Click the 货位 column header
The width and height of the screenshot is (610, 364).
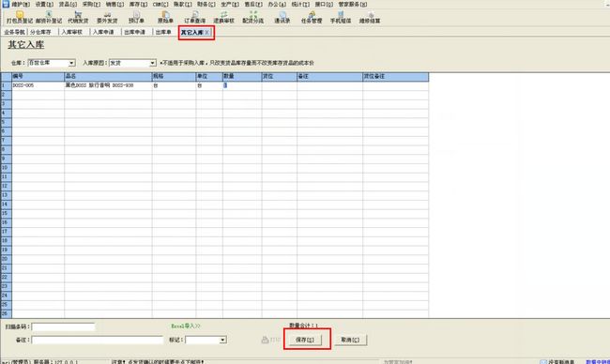click(x=280, y=77)
